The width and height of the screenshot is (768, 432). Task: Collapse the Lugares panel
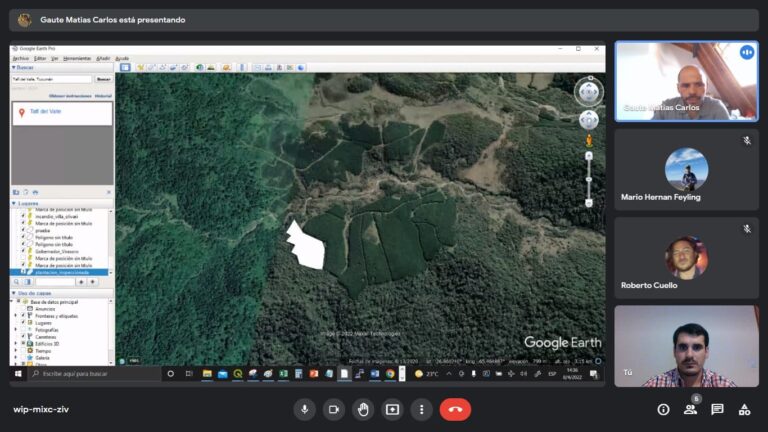point(15,202)
